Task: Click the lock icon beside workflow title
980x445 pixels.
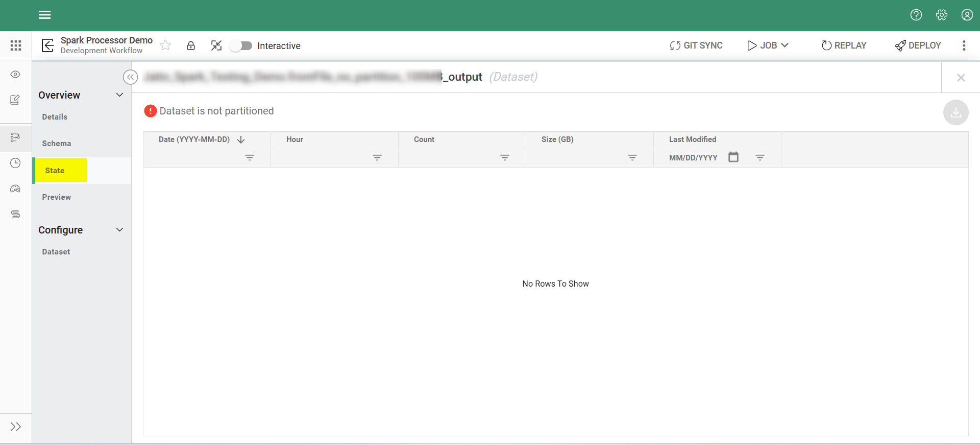Action: (x=191, y=45)
